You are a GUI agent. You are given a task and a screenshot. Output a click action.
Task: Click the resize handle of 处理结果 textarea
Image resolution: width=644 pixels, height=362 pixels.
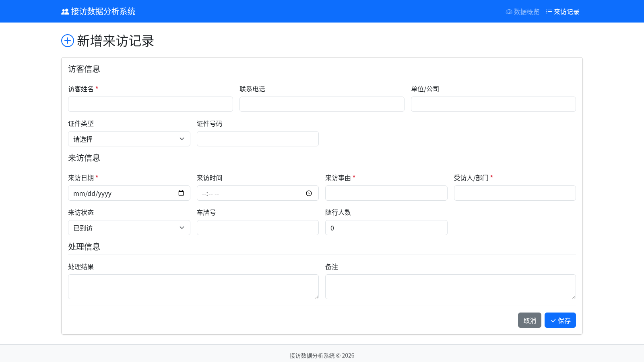pyautogui.click(x=316, y=297)
